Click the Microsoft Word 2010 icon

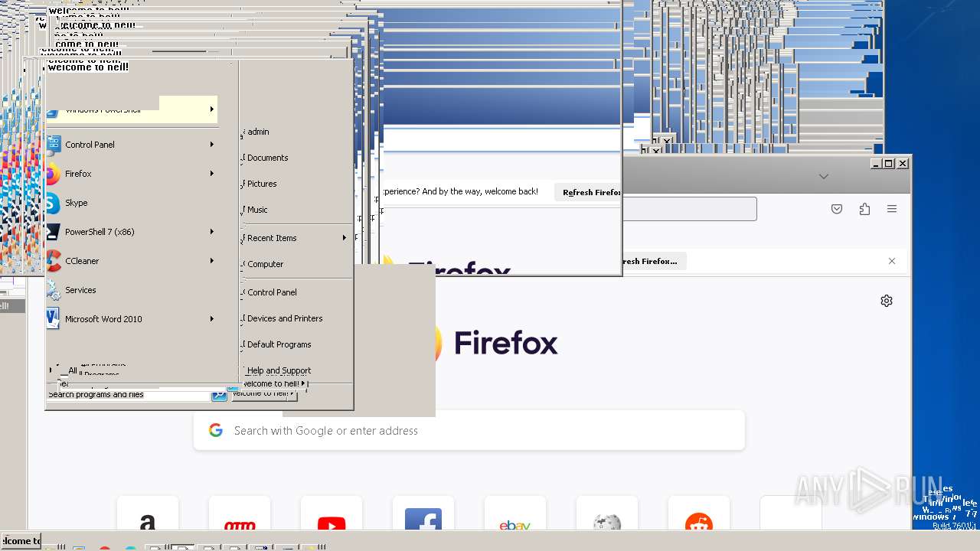click(x=53, y=319)
